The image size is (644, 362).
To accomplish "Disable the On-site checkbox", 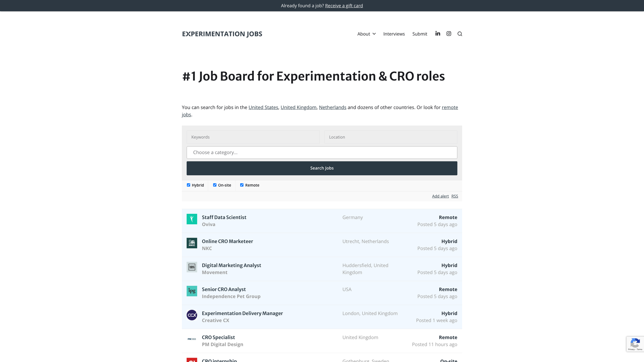I will 215,185.
